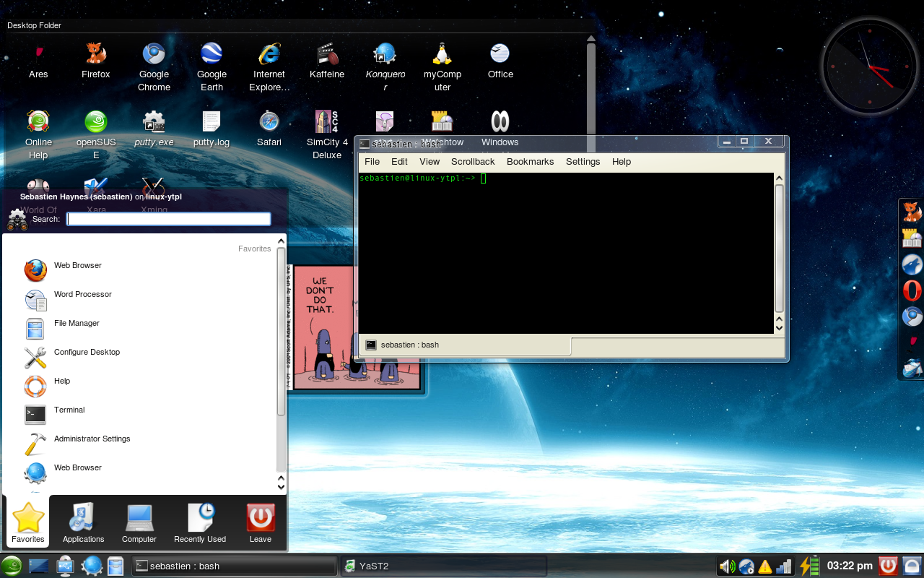Viewport: 924px width, 578px height.
Task: Open device notifier USB icon in taskbar
Action: tap(65, 566)
